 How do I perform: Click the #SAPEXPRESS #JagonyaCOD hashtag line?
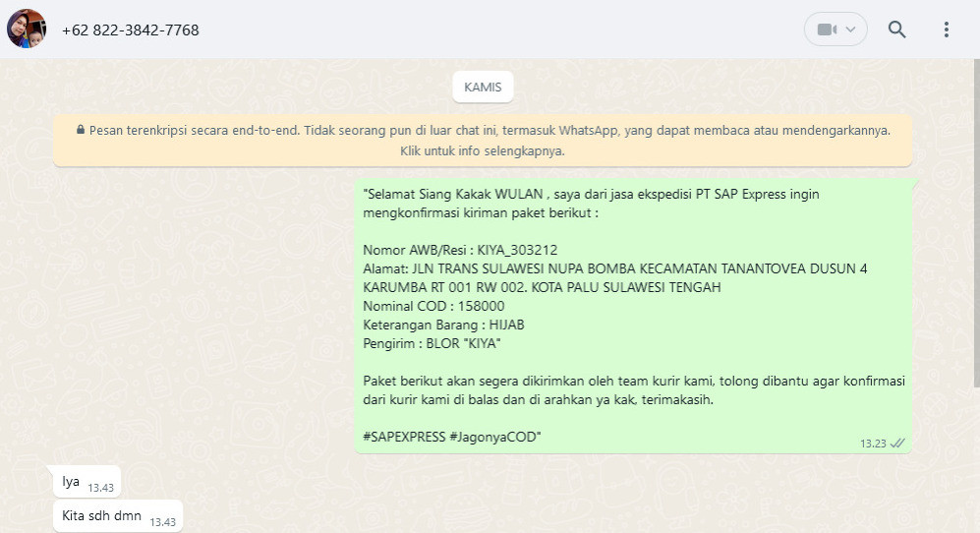coord(452,437)
